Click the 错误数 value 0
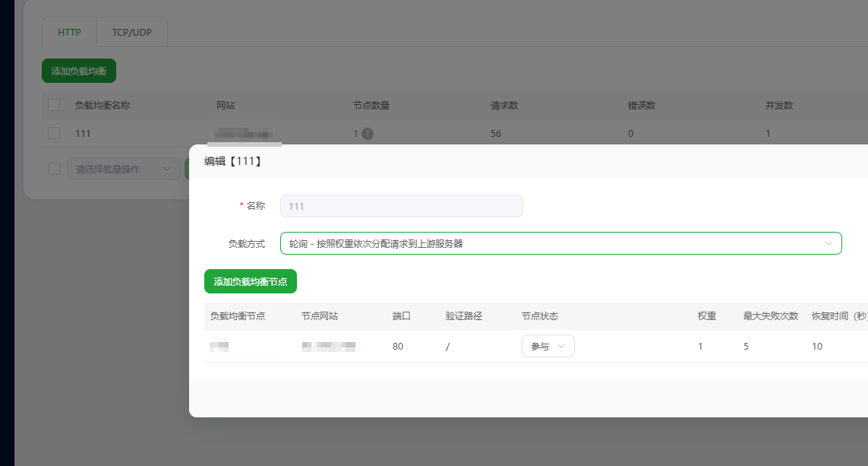The height and width of the screenshot is (466, 868). coord(630,134)
